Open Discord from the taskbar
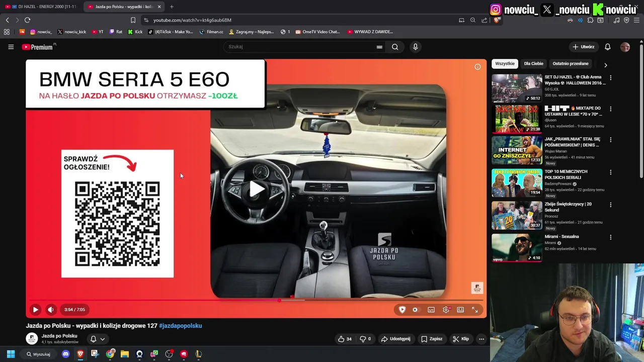 65,354
